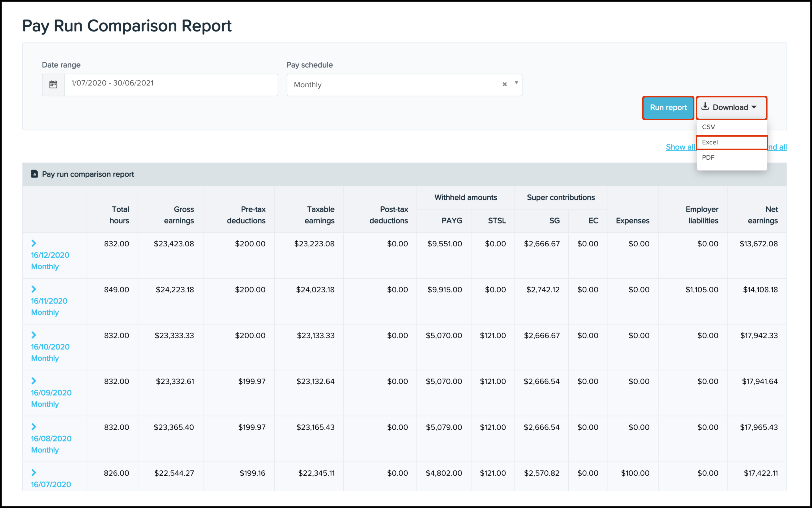
Task: Click the Show all link
Action: 680,147
